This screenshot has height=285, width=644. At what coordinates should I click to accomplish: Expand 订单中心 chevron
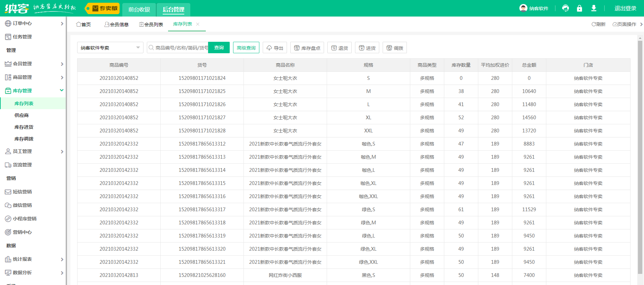(62, 24)
